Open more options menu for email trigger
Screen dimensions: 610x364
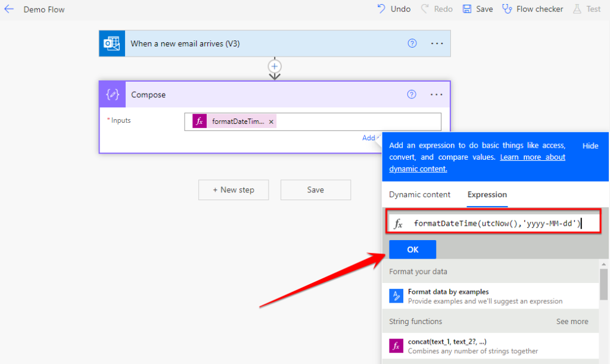pos(437,43)
